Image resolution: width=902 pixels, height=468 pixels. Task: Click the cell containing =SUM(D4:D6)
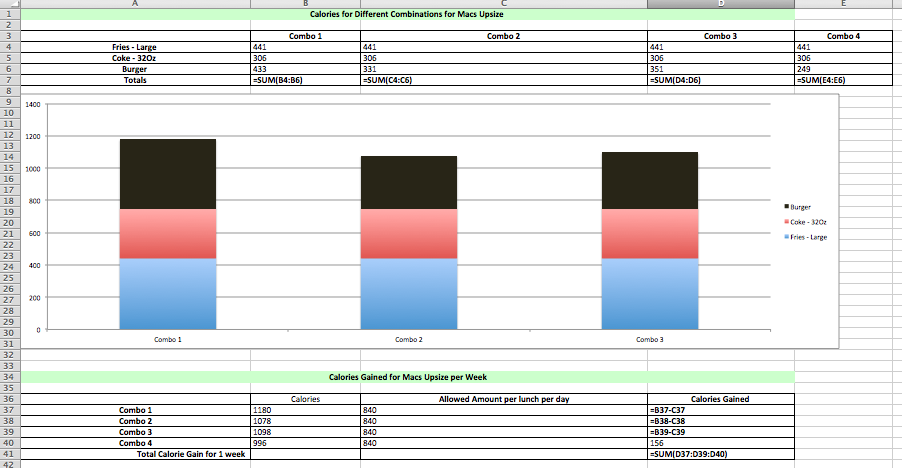(x=721, y=80)
